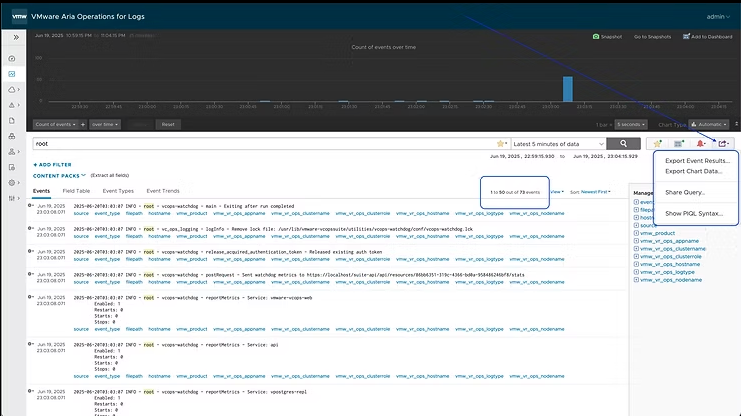This screenshot has height=416, width=741.
Task: Open the document page icon in sidebar
Action: coord(12,121)
